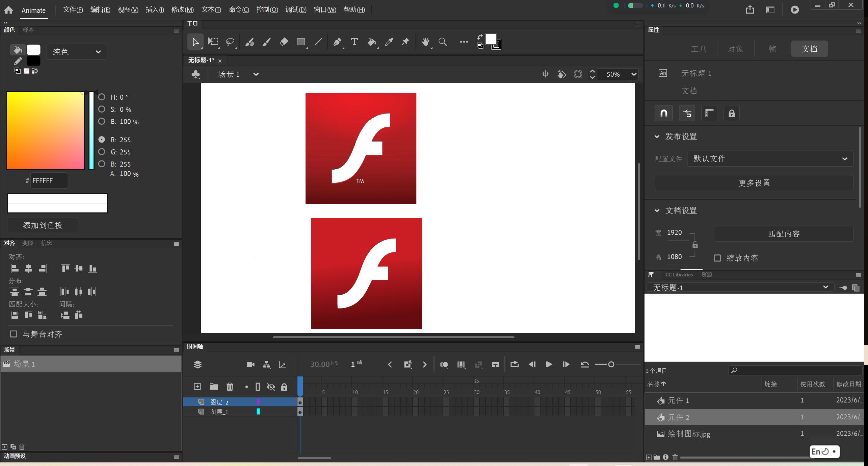Select the Asset Warp pin tool
This screenshot has height=466, width=868.
[x=405, y=42]
